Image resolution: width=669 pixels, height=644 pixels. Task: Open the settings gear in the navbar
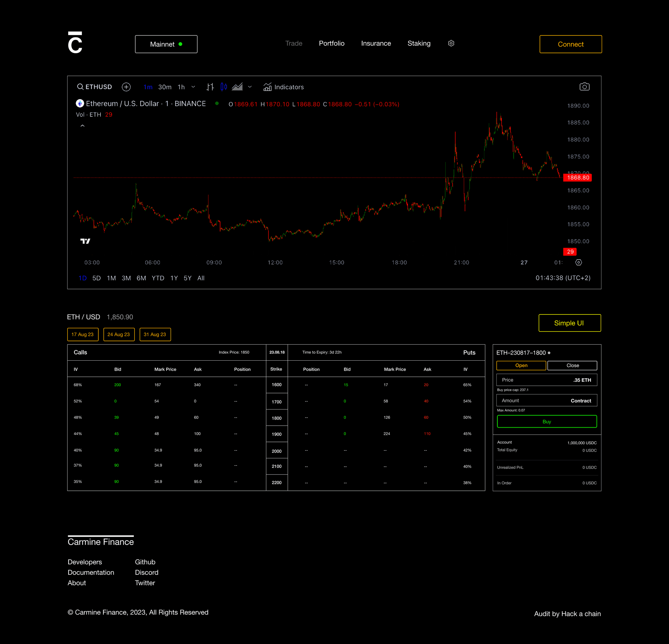pyautogui.click(x=451, y=43)
